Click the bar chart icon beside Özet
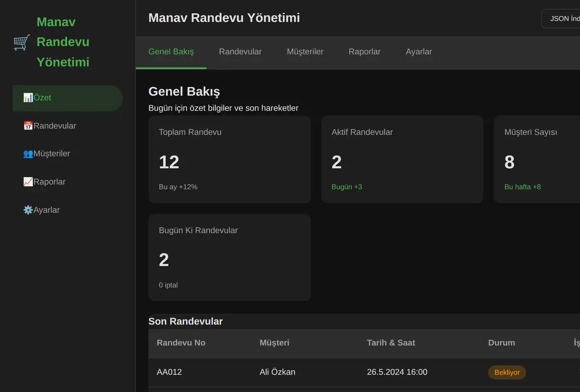The height and width of the screenshot is (392, 580). tap(28, 98)
